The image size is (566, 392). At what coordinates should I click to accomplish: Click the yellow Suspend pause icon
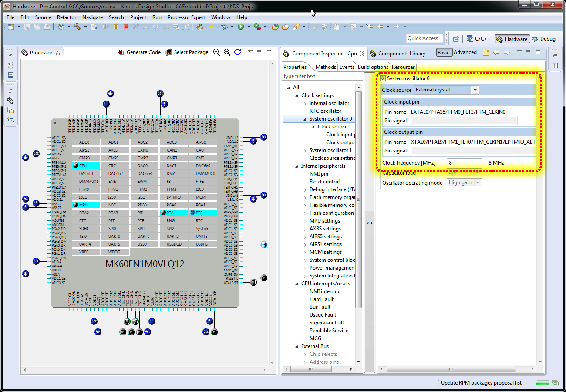(x=116, y=27)
